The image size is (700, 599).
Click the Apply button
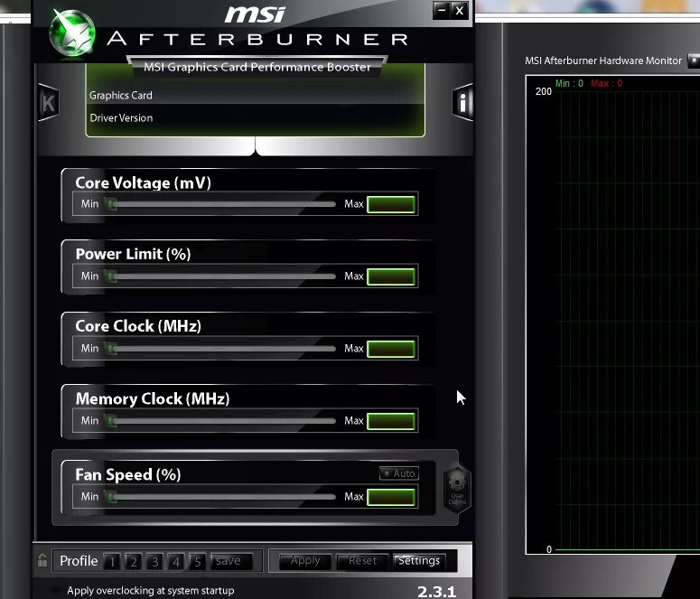305,561
